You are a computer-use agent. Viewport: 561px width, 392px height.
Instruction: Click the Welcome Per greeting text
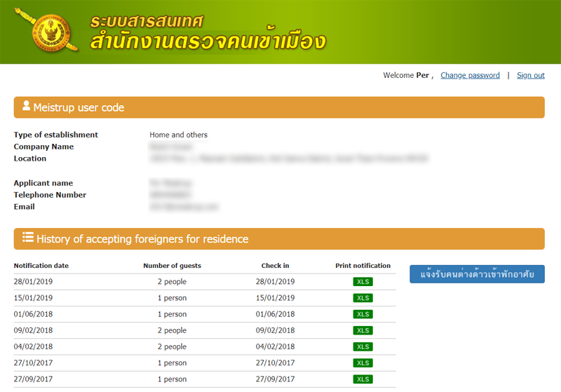[408, 75]
